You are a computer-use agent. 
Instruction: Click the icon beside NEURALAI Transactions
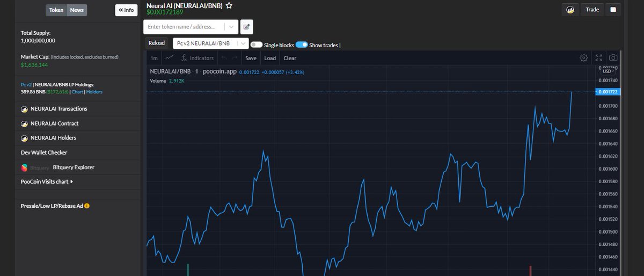24,109
